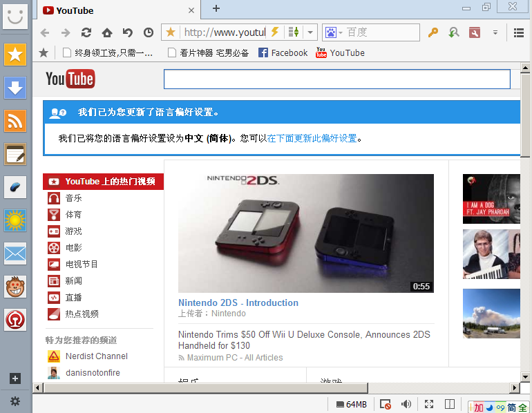The image size is (532, 413).
Task: Close the YouTube tab
Action: click(191, 10)
